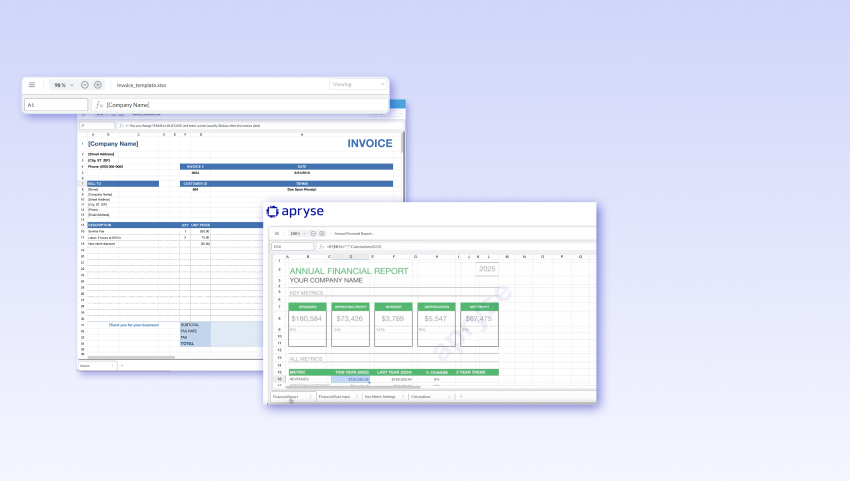Click the ANNUAL FINANCIAL REPORT title

[x=349, y=271]
